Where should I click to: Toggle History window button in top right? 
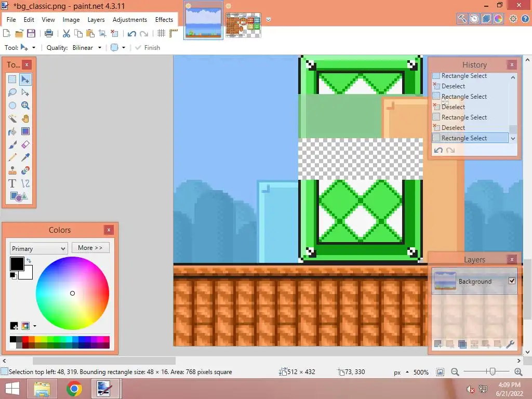click(474, 19)
